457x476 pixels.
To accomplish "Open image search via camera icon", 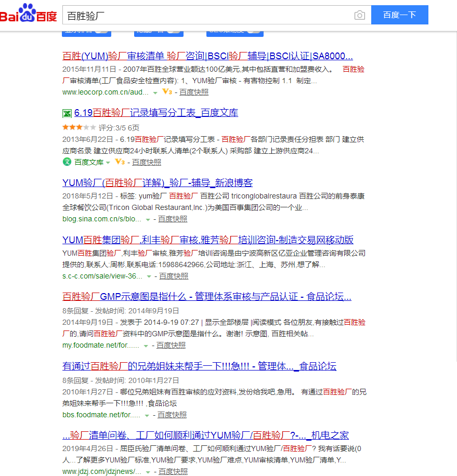I will point(360,15).
